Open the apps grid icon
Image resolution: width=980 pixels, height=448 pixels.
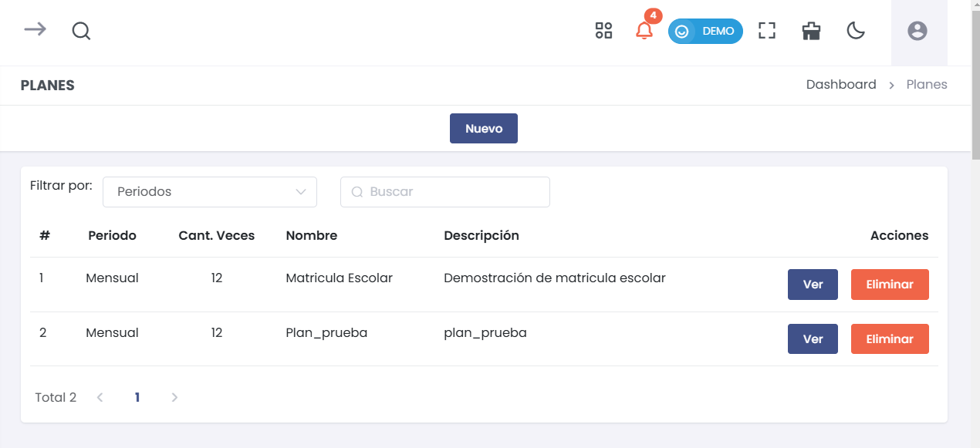(603, 31)
